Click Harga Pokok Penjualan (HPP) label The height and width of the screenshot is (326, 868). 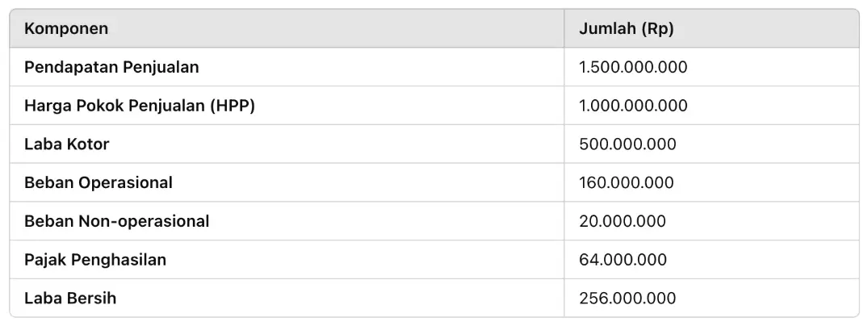coord(140,106)
